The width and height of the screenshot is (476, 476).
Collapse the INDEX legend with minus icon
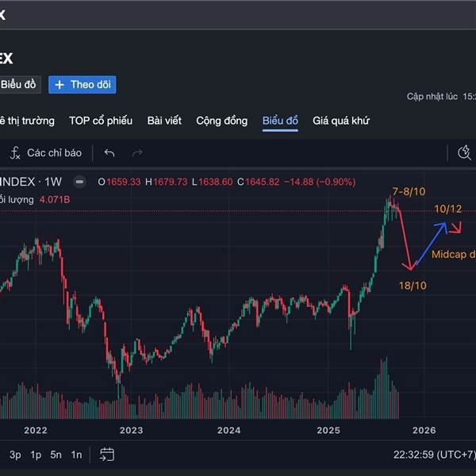(x=79, y=182)
